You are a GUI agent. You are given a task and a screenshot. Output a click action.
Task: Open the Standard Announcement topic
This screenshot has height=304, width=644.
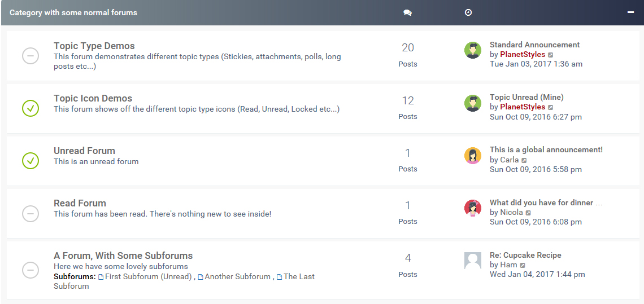pos(534,45)
